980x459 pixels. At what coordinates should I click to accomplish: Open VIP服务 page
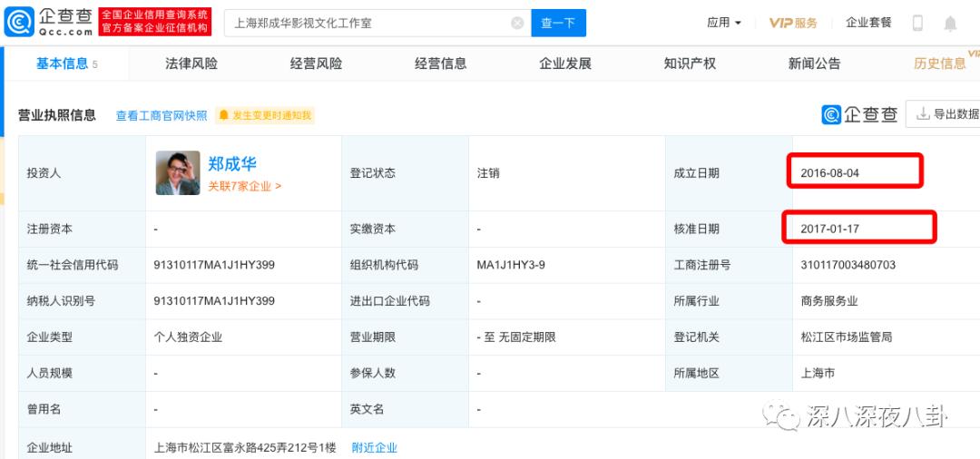(793, 23)
